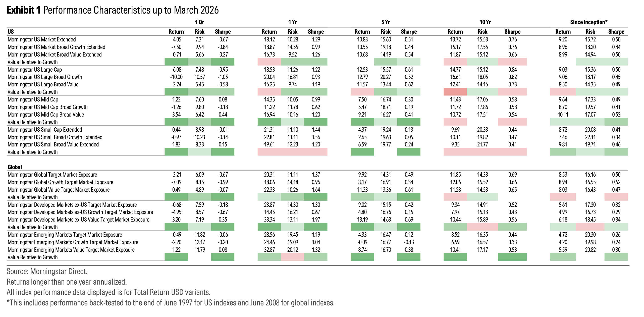This screenshot has width=644, height=317.
Task: Select the asterisk footnote about back-tested performance
Action: tap(171, 303)
